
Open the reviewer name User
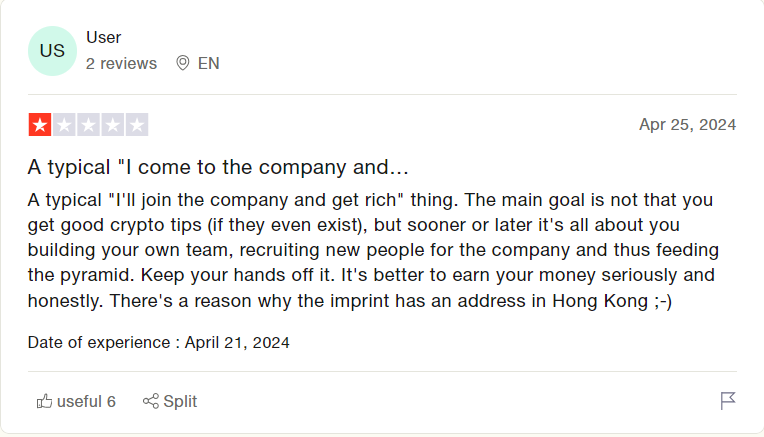click(103, 38)
